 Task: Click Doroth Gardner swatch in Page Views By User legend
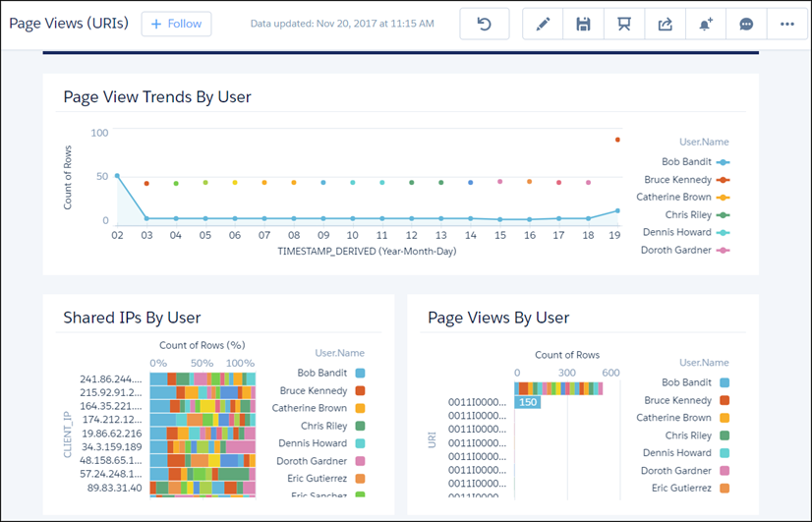coord(725,471)
